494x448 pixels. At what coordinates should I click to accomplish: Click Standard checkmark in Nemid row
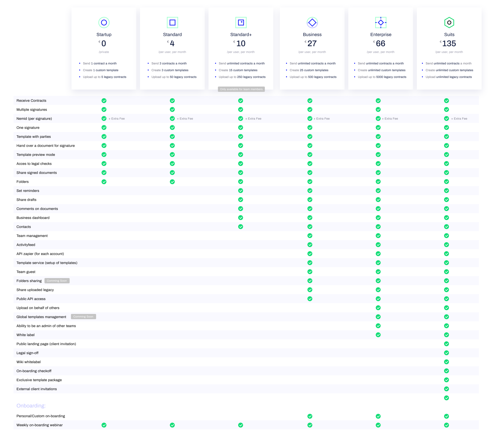[x=172, y=119]
